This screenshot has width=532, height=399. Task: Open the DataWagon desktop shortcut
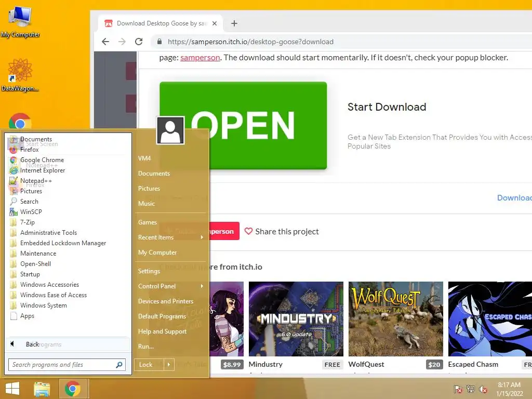point(20,75)
